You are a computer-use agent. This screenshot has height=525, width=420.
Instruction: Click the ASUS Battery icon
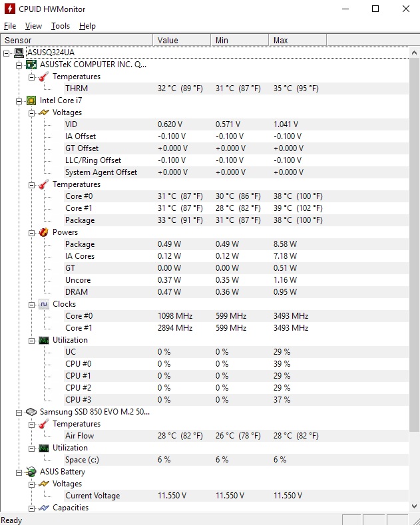pos(31,472)
